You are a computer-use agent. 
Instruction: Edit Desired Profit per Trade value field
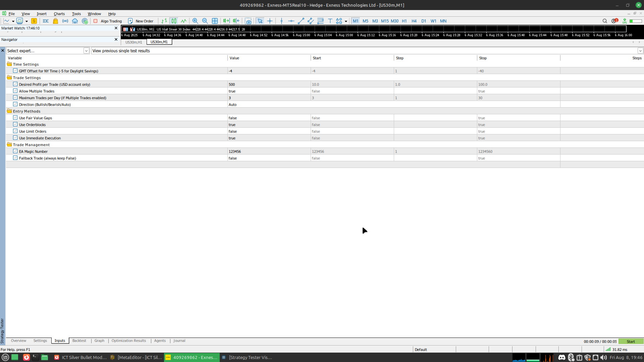(269, 84)
